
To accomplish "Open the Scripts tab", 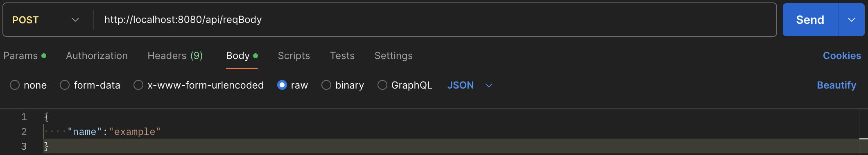I will coord(294,56).
